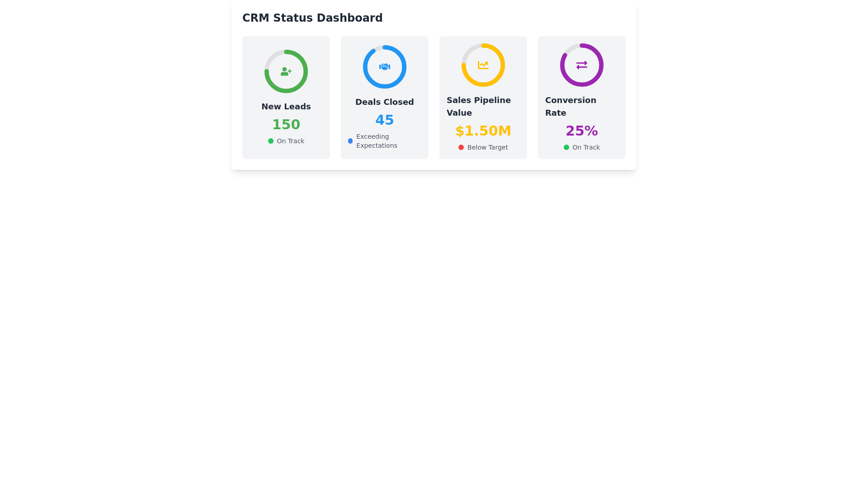Click the 45 deals closed number
Image resolution: width=868 pixels, height=488 pixels.
point(384,120)
